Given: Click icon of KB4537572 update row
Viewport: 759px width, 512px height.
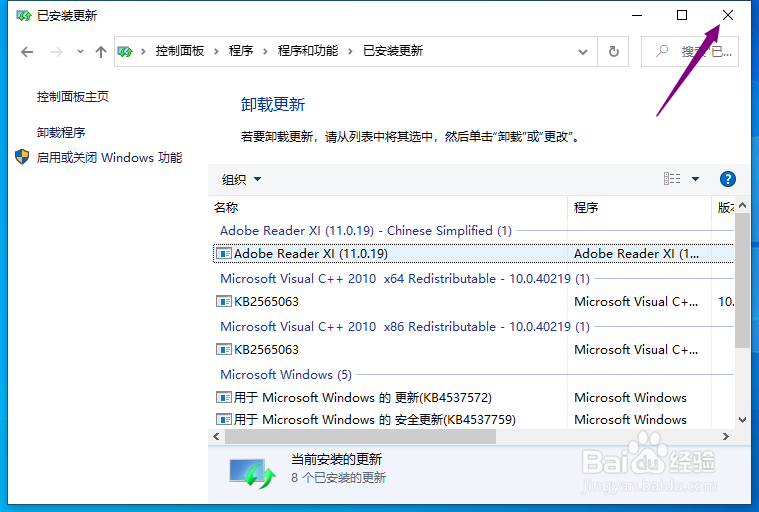Looking at the screenshot, I should 223,397.
